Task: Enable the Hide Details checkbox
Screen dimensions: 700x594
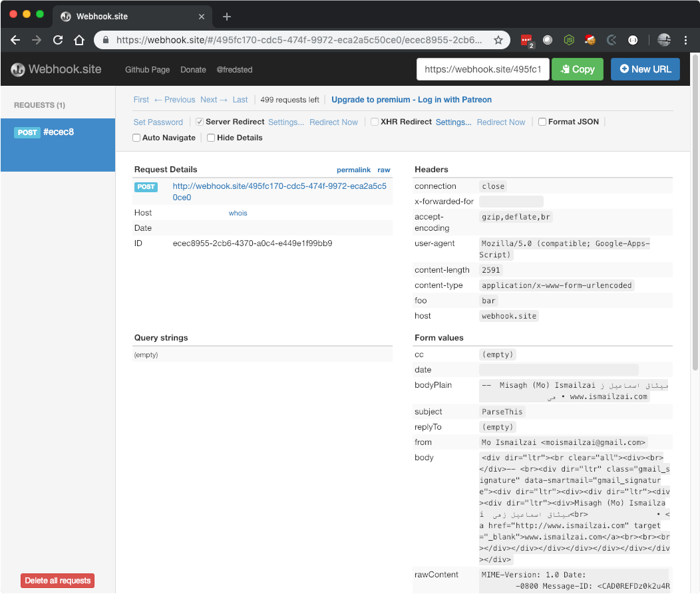Action: pyautogui.click(x=211, y=138)
